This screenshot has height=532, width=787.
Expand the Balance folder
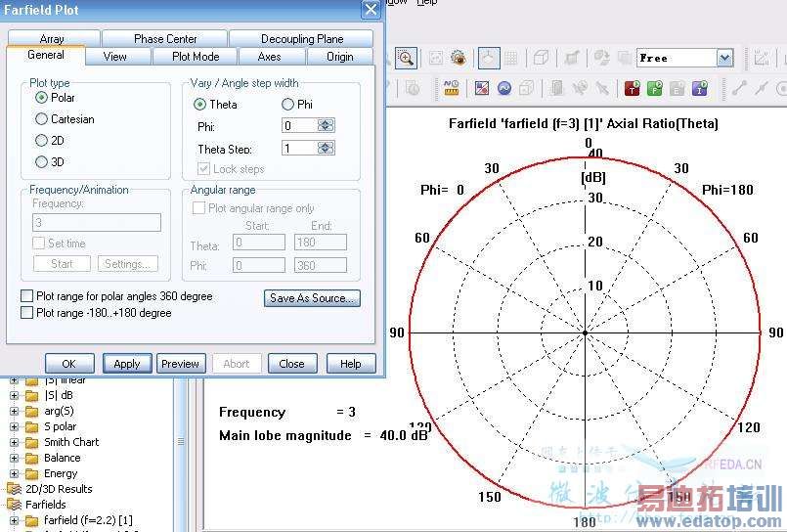pyautogui.click(x=14, y=459)
